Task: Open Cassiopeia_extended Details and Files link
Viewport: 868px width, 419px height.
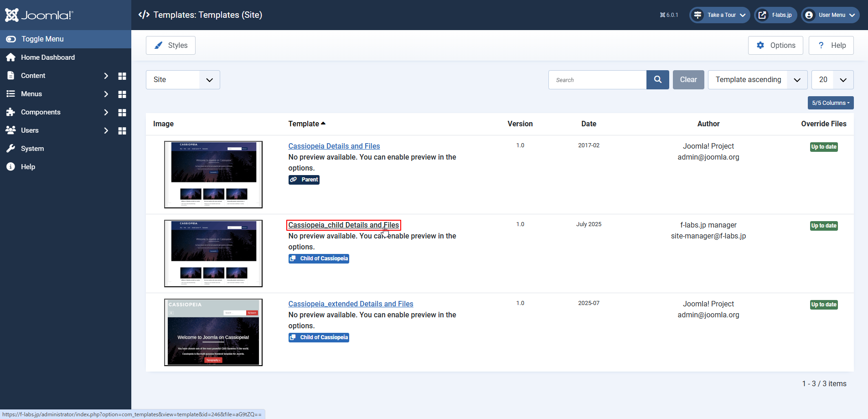Action: pos(351,304)
